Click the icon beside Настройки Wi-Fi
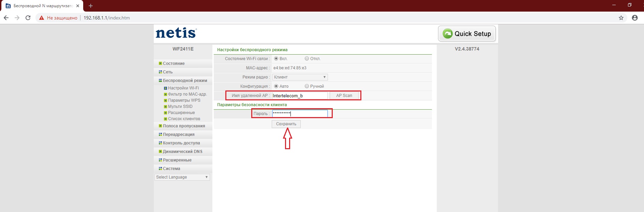 click(x=165, y=88)
